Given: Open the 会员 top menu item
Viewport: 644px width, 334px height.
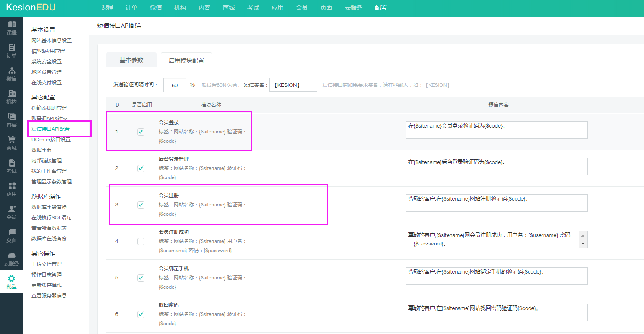Looking at the screenshot, I should tap(302, 8).
